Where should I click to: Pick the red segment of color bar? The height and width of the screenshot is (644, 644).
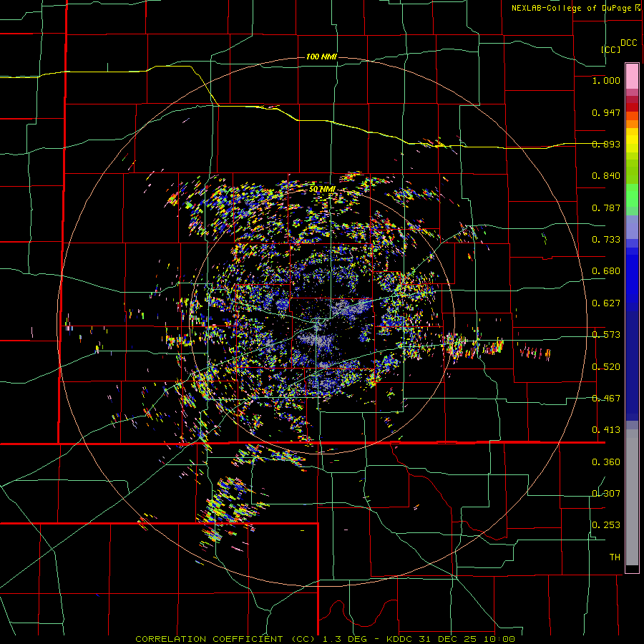(x=632, y=107)
